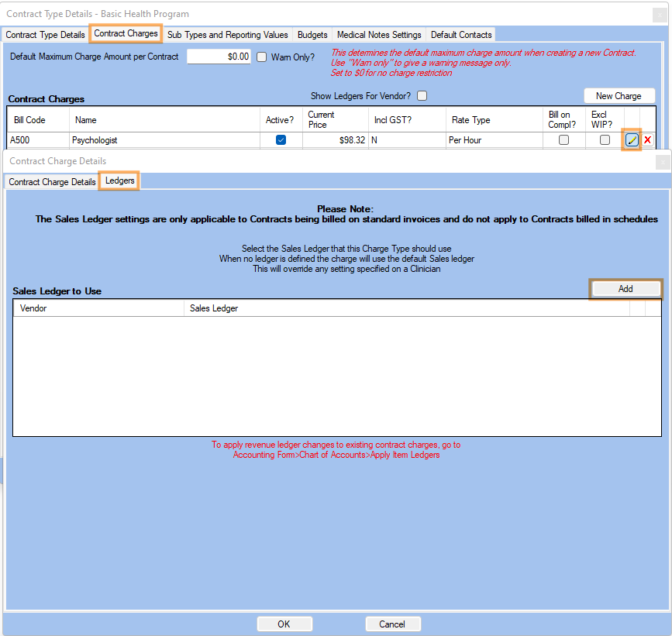Uncheck the Active? checkbox for Psychologist

tap(281, 139)
